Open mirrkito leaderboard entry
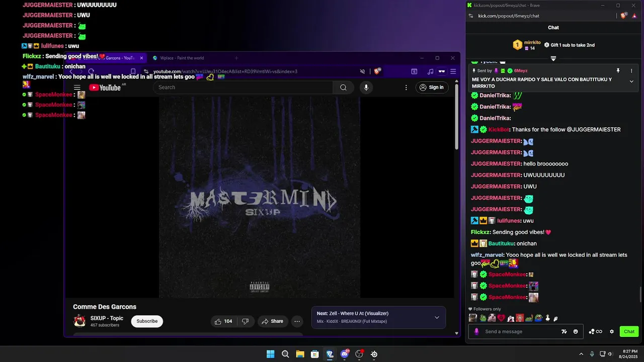The width and height of the screenshot is (644, 362). (x=527, y=45)
